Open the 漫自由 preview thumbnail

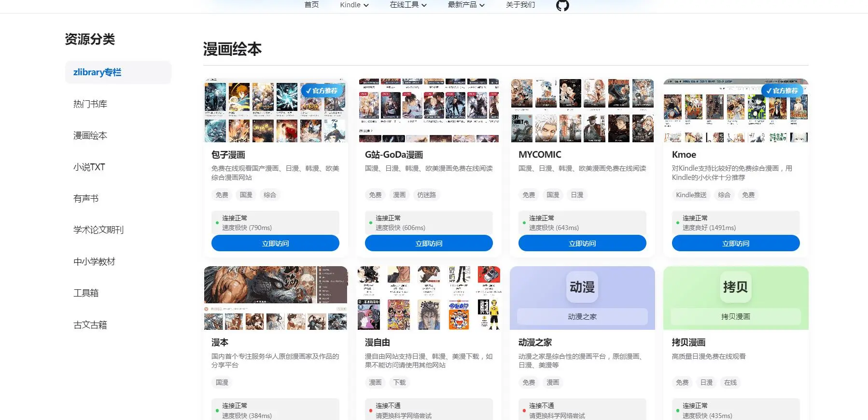[x=429, y=298]
